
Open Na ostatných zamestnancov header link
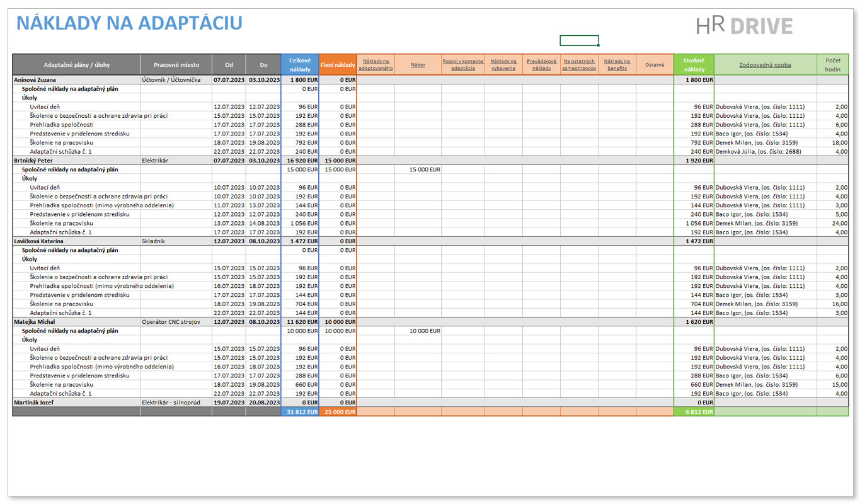click(x=579, y=64)
